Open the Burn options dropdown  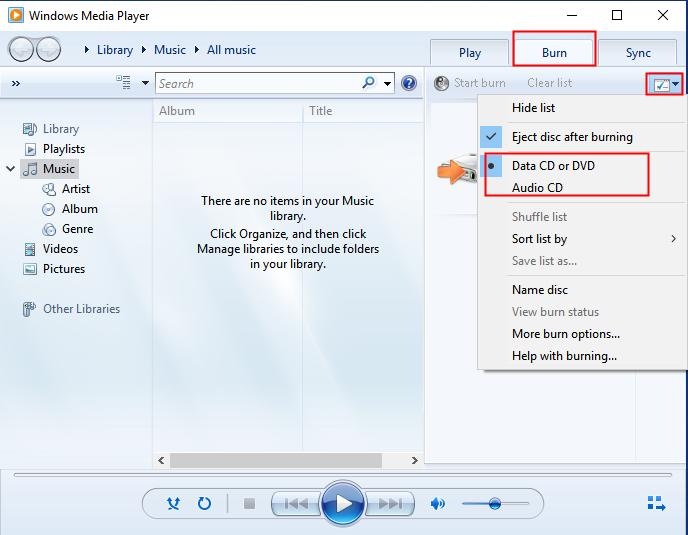click(x=665, y=85)
